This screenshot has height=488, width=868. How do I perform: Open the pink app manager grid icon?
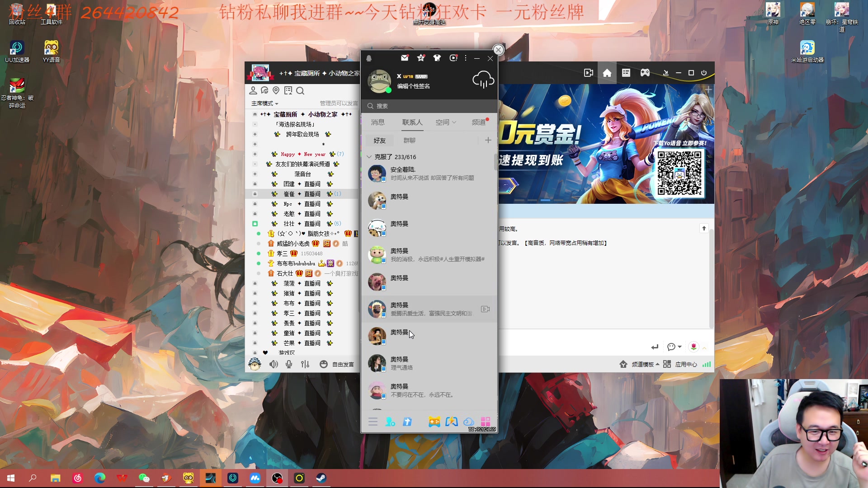[486, 422]
